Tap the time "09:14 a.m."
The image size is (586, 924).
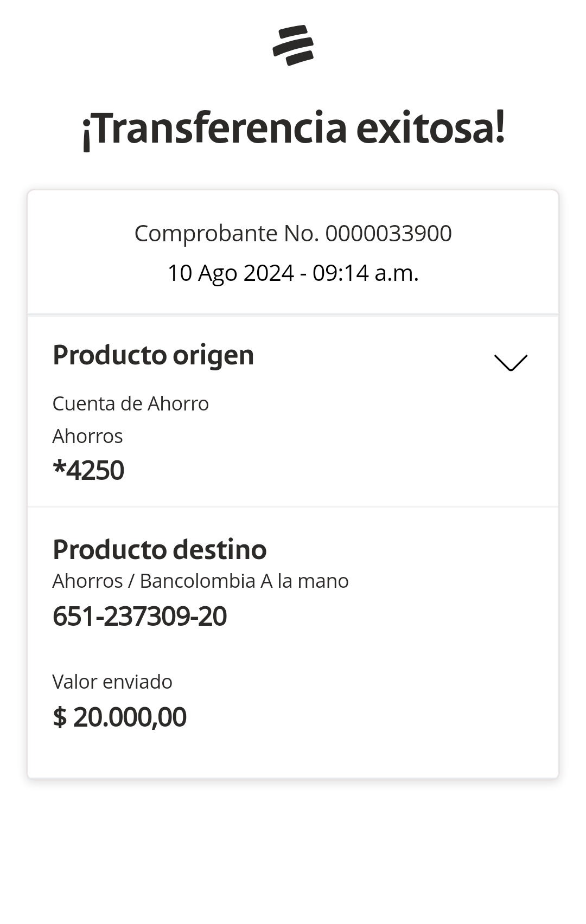[366, 273]
